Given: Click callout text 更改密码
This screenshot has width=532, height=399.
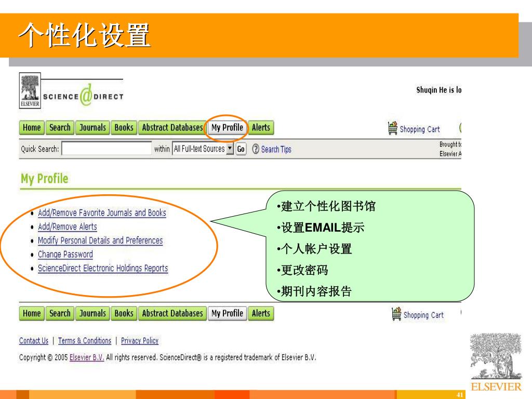Looking at the screenshot, I should click(304, 270).
